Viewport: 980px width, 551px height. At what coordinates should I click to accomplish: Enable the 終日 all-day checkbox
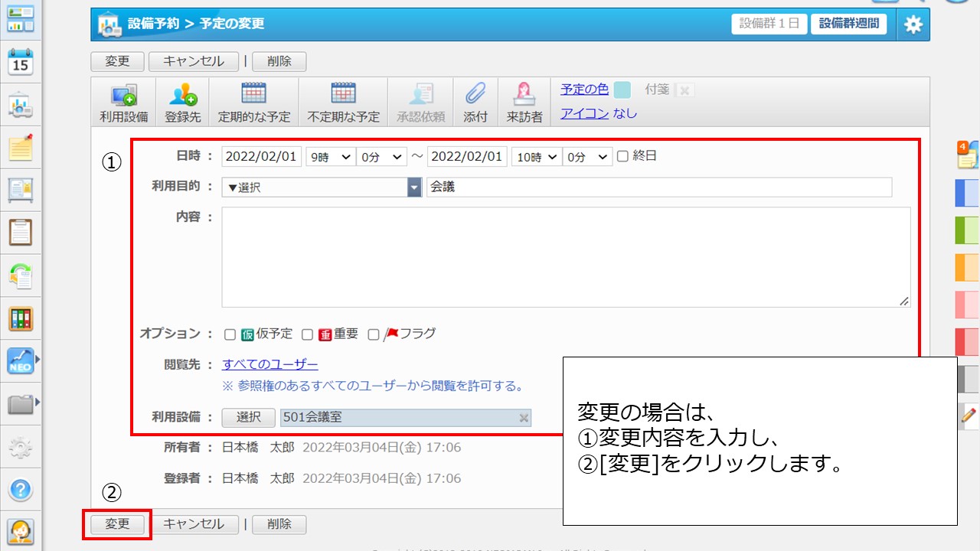622,156
